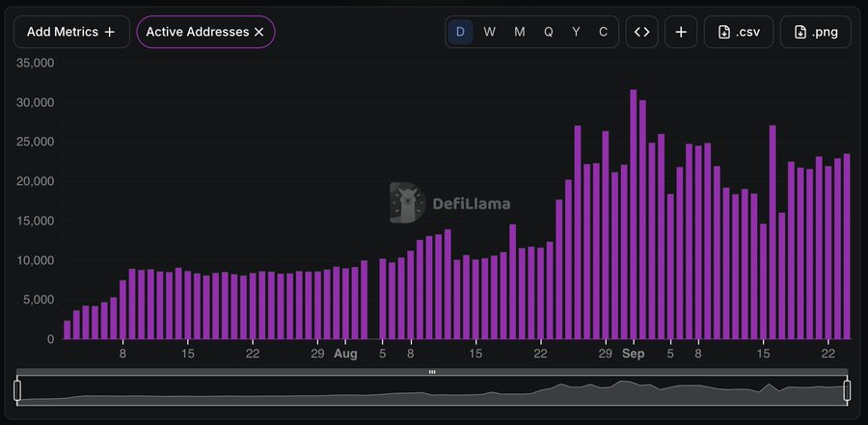Click the mini overview area chart
The width and height of the screenshot is (868, 425).
tap(432, 390)
